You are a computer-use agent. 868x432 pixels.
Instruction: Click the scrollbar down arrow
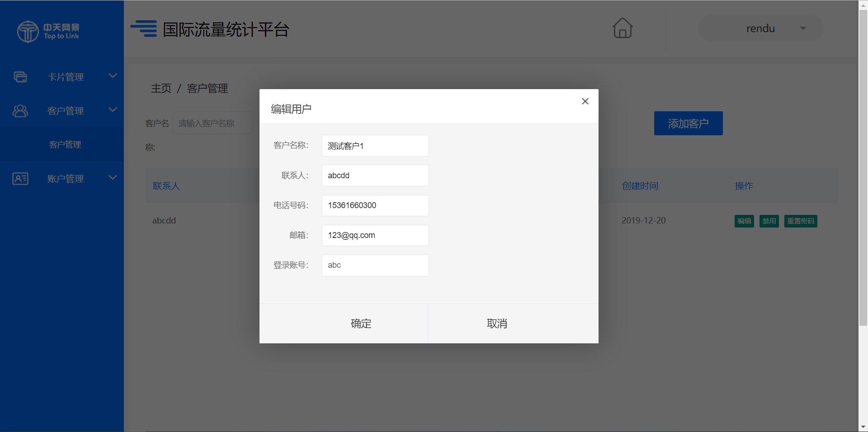tap(863, 427)
